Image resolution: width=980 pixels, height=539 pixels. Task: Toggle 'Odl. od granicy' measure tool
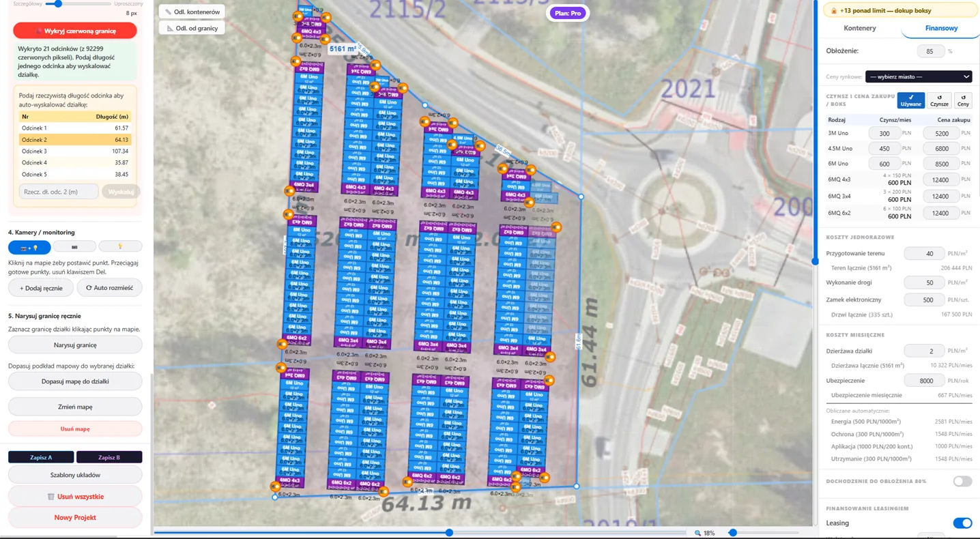pos(192,28)
